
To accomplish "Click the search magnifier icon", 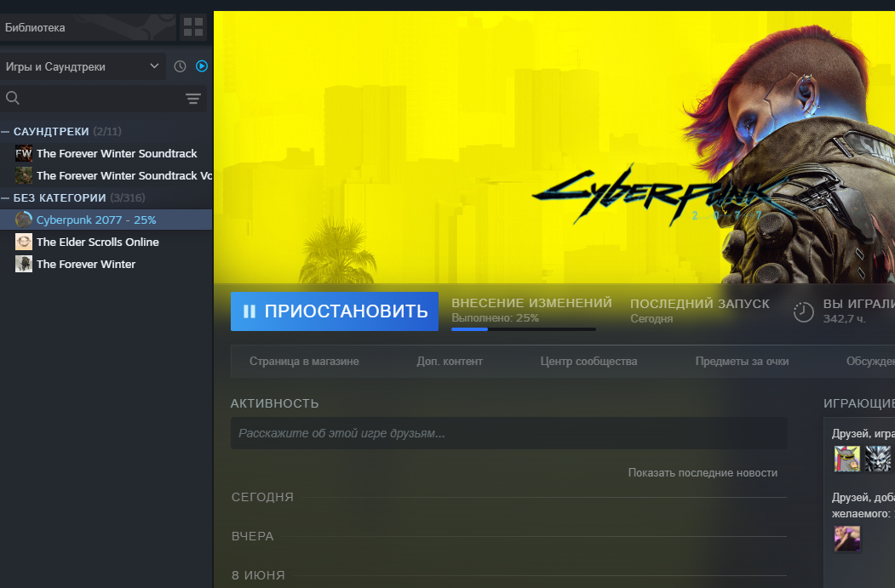I will (x=13, y=98).
